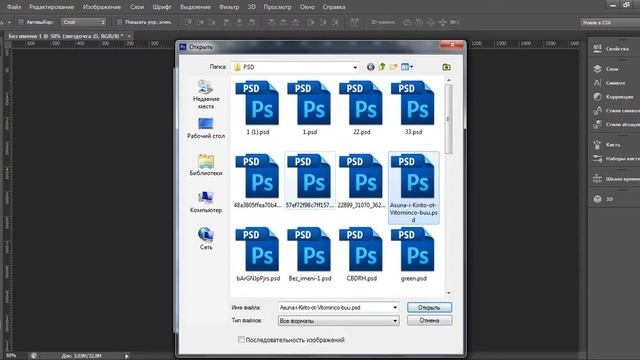Enable Последовательность изображений checkbox
640x360 pixels.
tap(241, 340)
